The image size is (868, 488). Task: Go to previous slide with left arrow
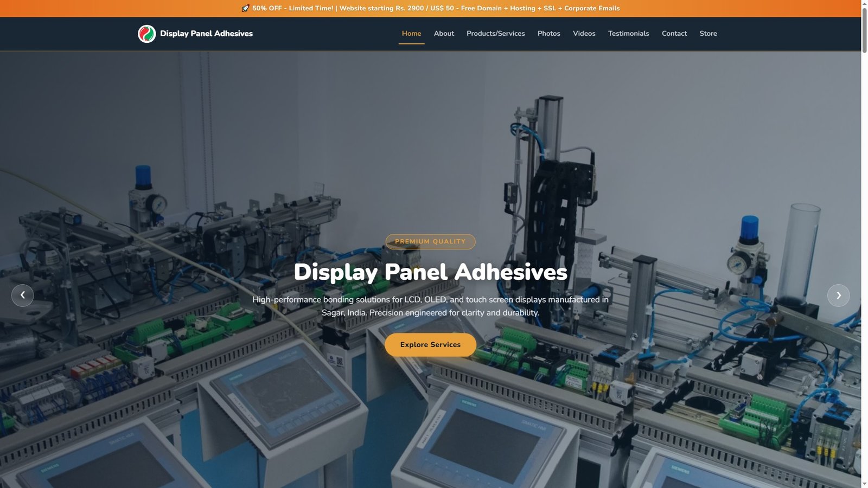[x=22, y=296]
